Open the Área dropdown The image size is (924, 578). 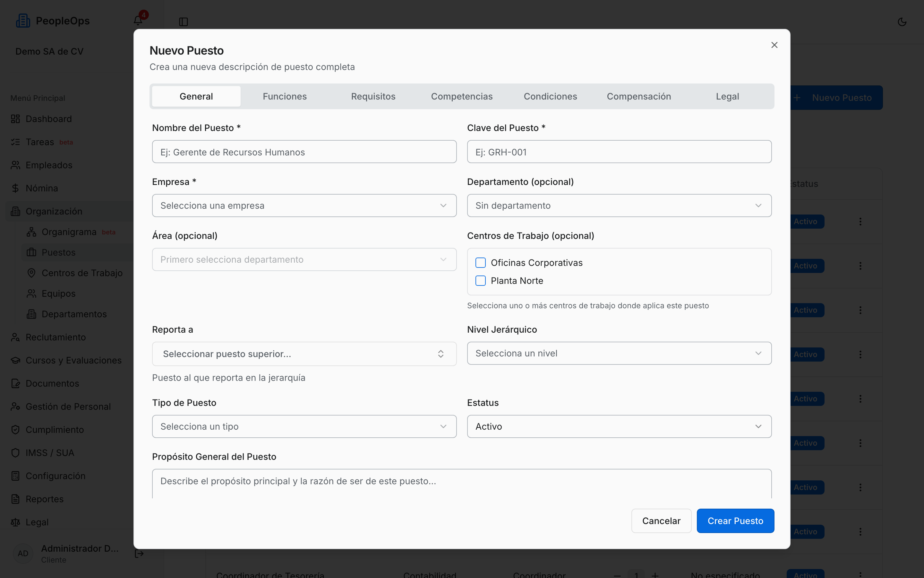304,259
